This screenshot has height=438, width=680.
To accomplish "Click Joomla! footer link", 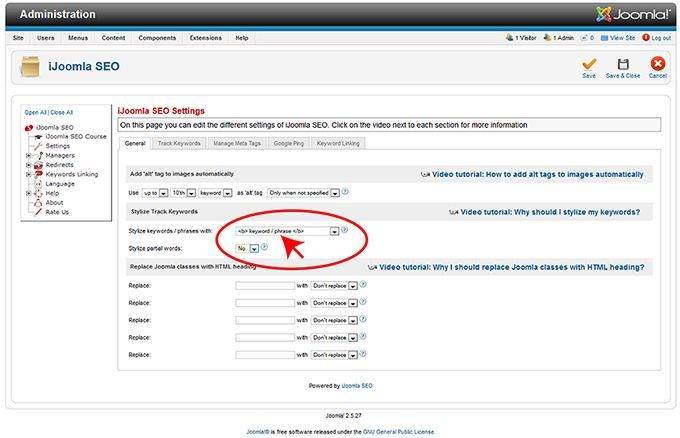I will coord(258,432).
